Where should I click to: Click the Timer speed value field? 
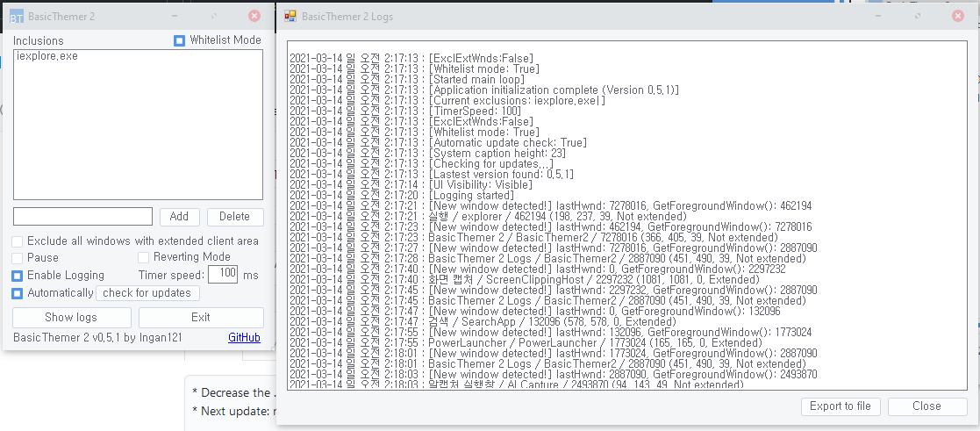pyautogui.click(x=223, y=274)
